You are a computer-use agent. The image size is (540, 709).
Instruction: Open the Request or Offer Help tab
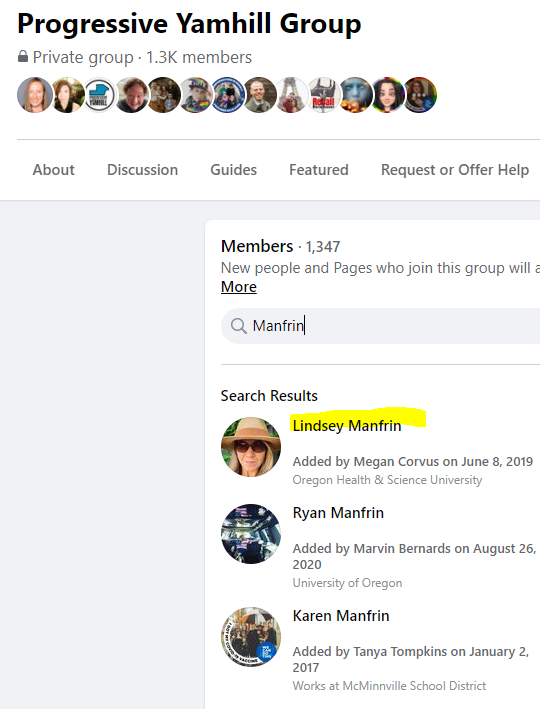pyautogui.click(x=455, y=170)
